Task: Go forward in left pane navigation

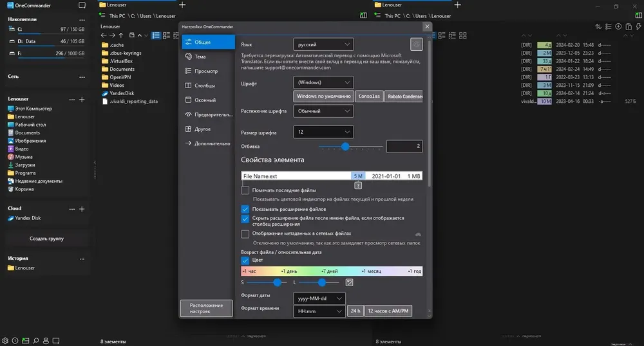Action: click(112, 35)
